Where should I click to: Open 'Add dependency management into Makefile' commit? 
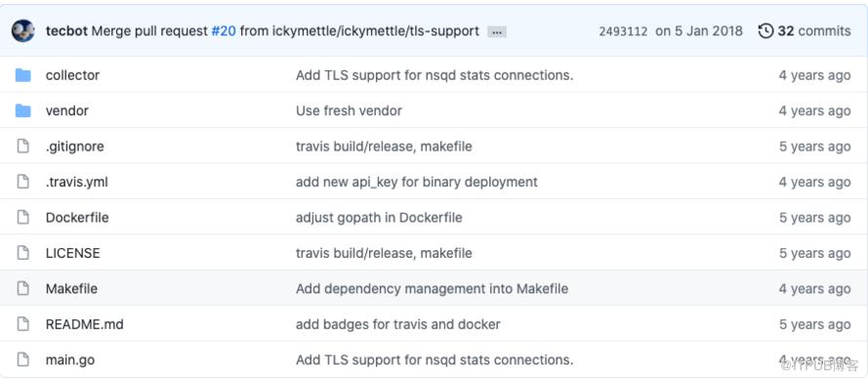point(432,288)
